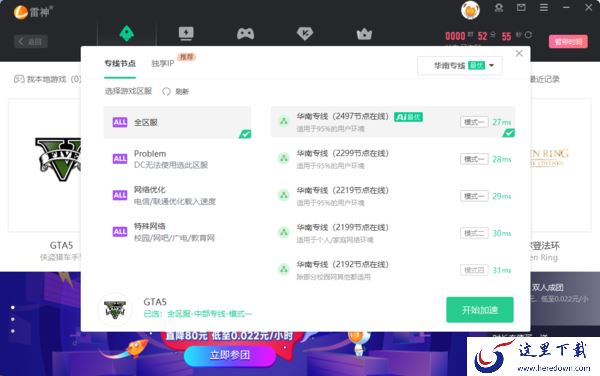Click the pink pause time button

tap(568, 41)
